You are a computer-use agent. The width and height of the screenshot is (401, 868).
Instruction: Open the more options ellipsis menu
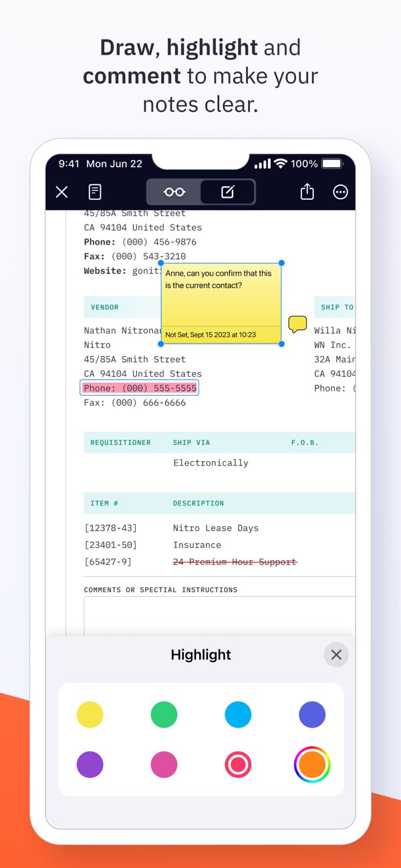(x=340, y=192)
